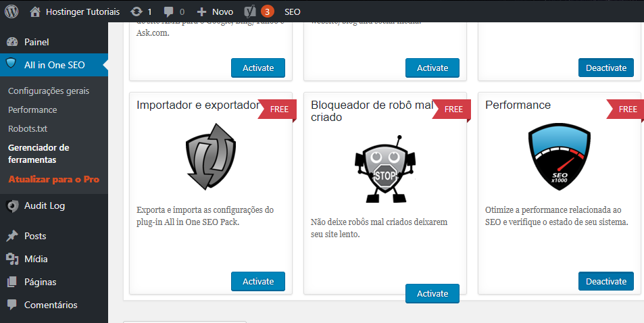Click the Comentários speech bubble icon
Image resolution: width=644 pixels, height=323 pixels.
[12, 305]
